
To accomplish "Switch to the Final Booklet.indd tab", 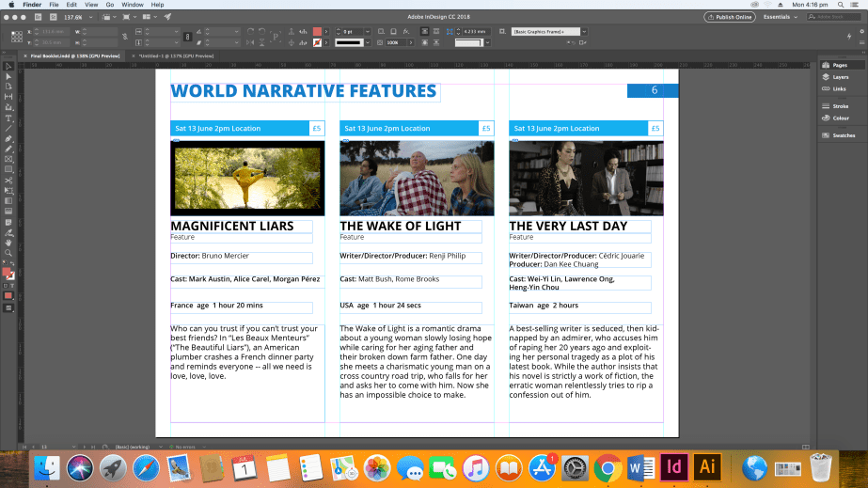I will point(74,55).
